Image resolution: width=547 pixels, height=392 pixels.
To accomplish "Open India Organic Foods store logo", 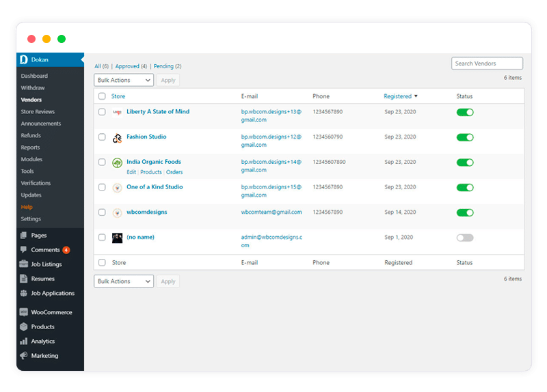I will click(117, 163).
